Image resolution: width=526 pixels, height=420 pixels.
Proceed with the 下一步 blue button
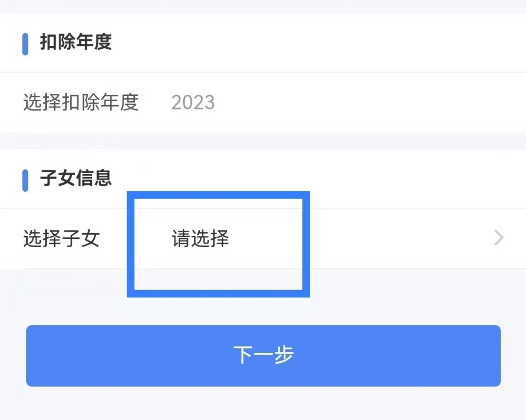click(263, 356)
